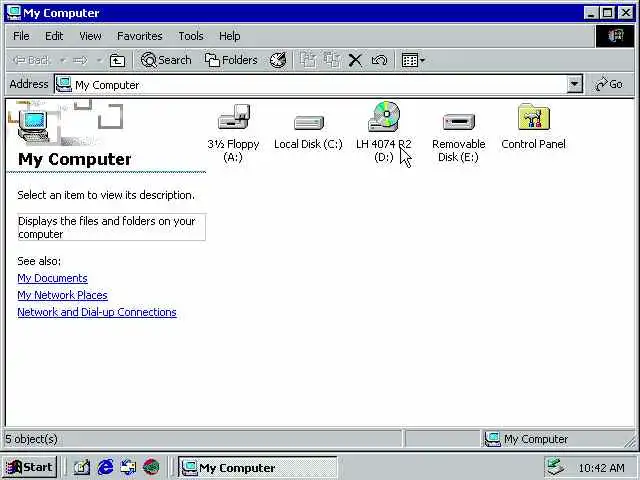This screenshot has height=480, width=640.
Task: Click the Windows logo throbber icon
Action: click(x=615, y=36)
